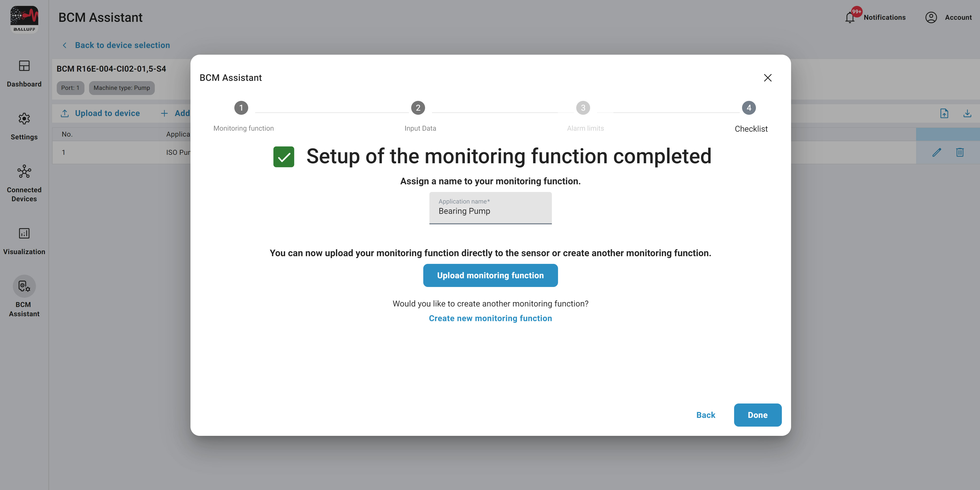Open the Dashboard sidebar icon
Image resolution: width=980 pixels, height=490 pixels.
pos(24,66)
